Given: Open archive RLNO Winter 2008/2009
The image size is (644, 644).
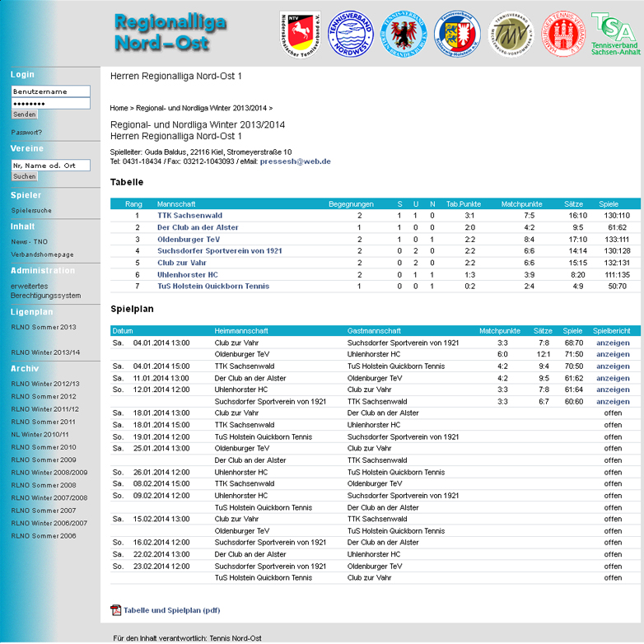Looking at the screenshot, I should 49,473.
